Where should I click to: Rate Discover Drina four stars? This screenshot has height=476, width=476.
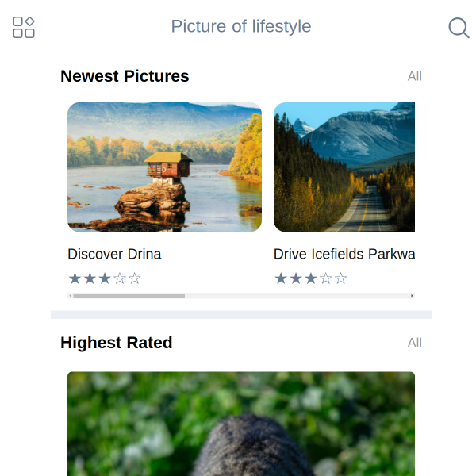point(120,278)
